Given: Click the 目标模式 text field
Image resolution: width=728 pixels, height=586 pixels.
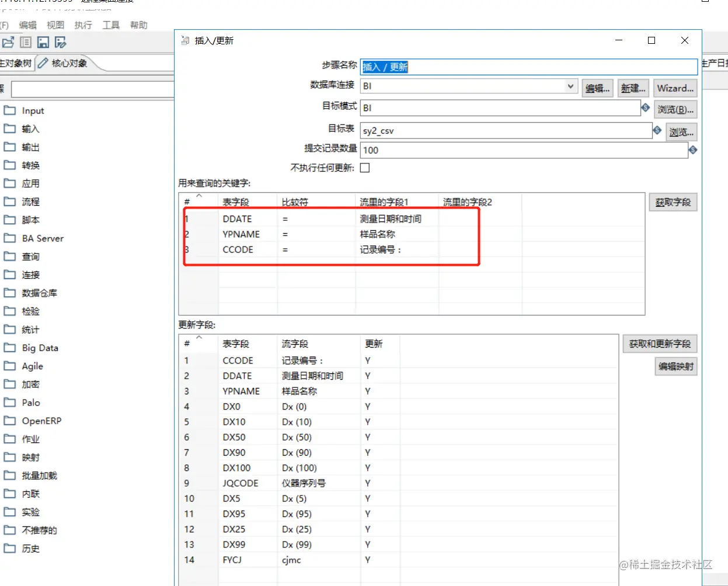Looking at the screenshot, I should coord(500,108).
